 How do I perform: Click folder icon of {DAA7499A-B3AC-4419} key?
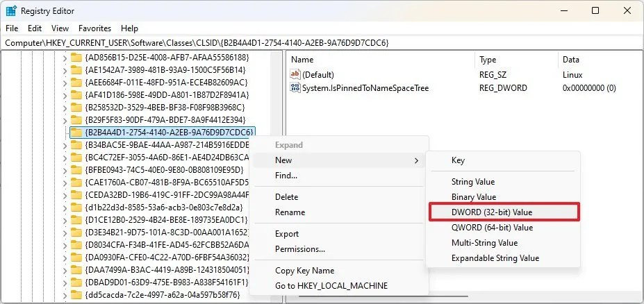[76, 270]
